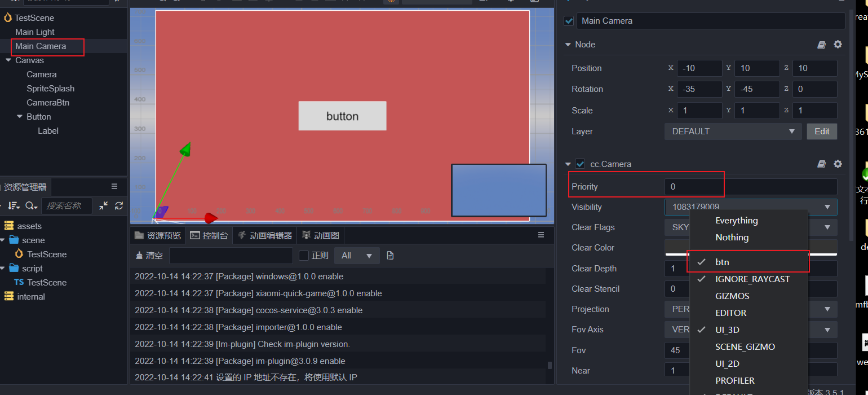Click the gray button object in scene

(342, 116)
